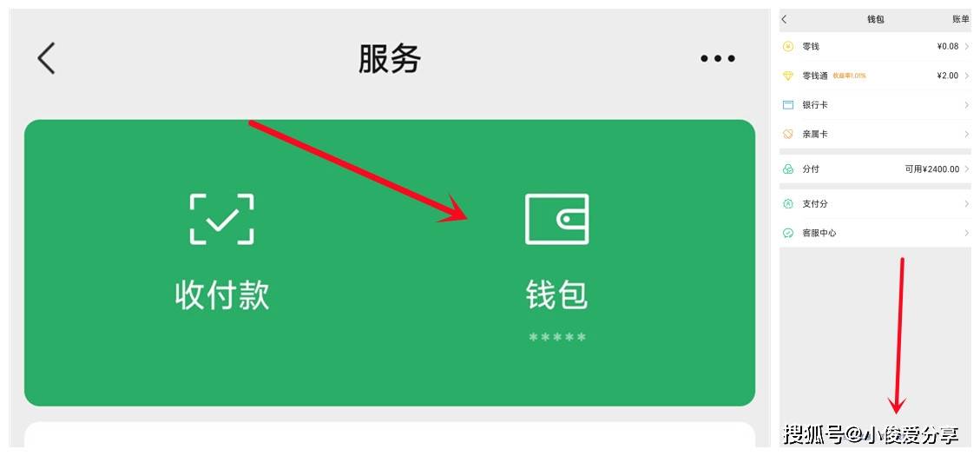Go back from the 服务 page
This screenshot has width=980, height=456.
(46, 59)
